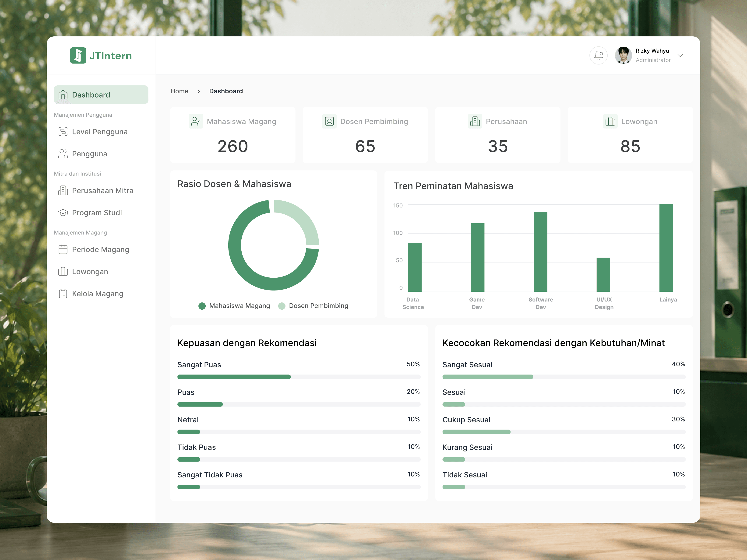Click the Pengguna users icon
Screen dimensions: 747x560
point(63,154)
